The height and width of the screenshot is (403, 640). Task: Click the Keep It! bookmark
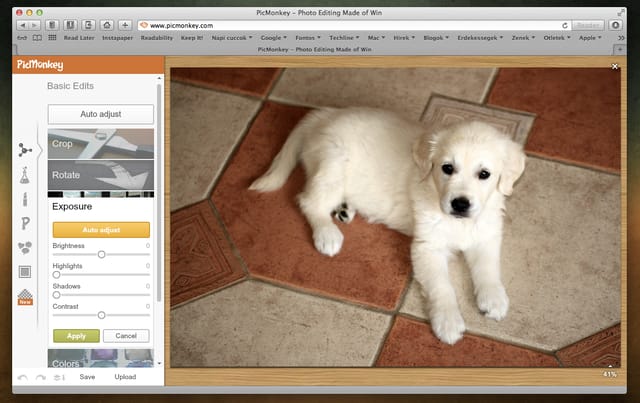[x=192, y=38]
